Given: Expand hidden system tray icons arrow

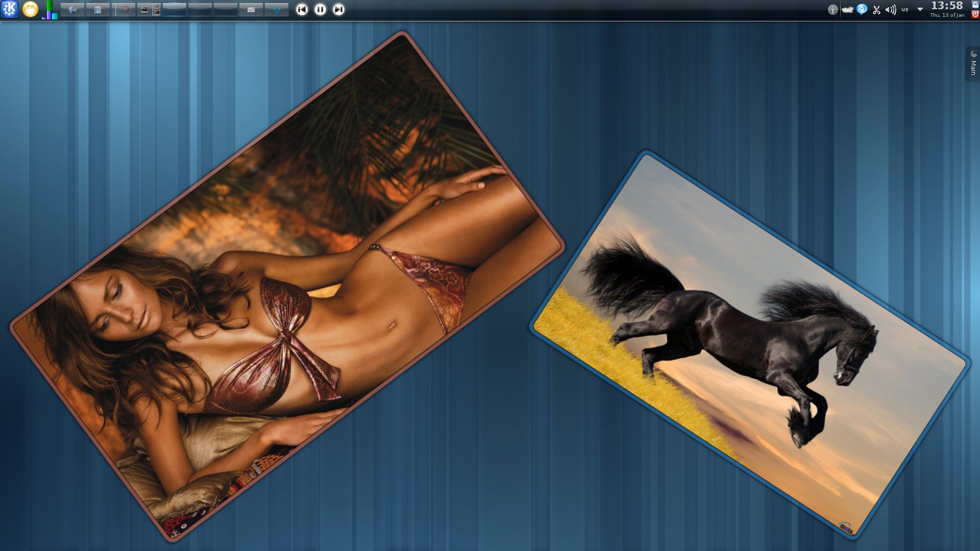Looking at the screenshot, I should 920,9.
